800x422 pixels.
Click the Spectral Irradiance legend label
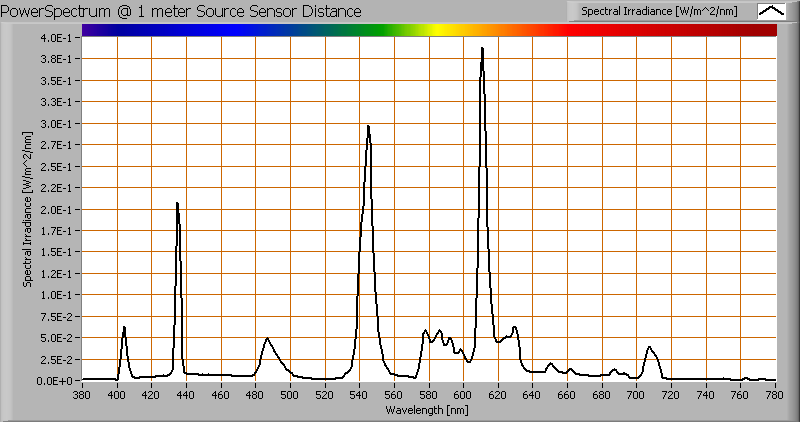tap(659, 11)
